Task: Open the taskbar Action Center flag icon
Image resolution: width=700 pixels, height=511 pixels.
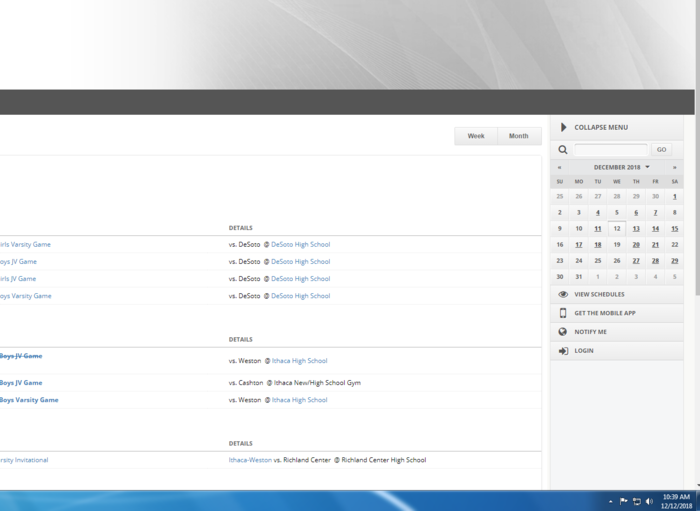Action: (x=624, y=502)
